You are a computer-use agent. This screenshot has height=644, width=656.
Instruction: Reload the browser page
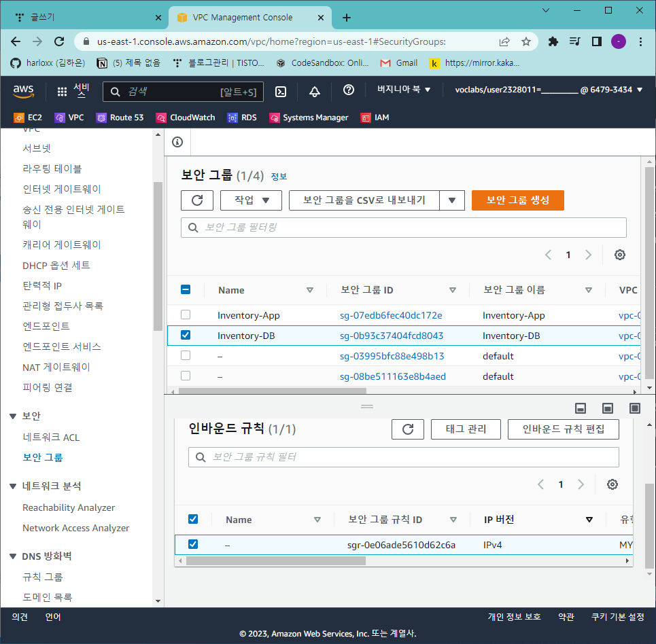click(59, 41)
